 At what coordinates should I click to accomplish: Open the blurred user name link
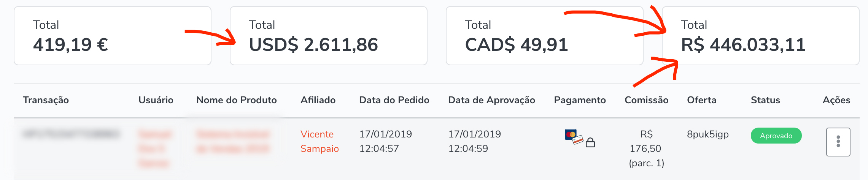coord(154,148)
